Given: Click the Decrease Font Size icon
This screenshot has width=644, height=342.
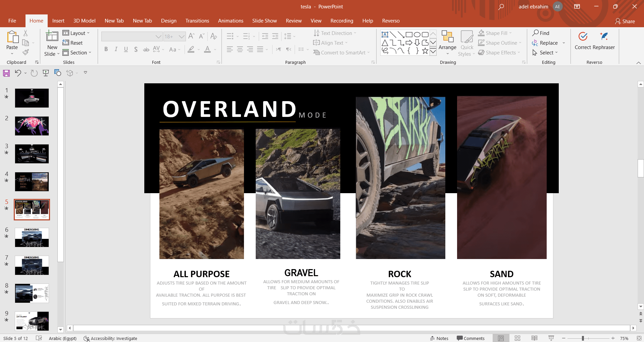Looking at the screenshot, I should 202,36.
